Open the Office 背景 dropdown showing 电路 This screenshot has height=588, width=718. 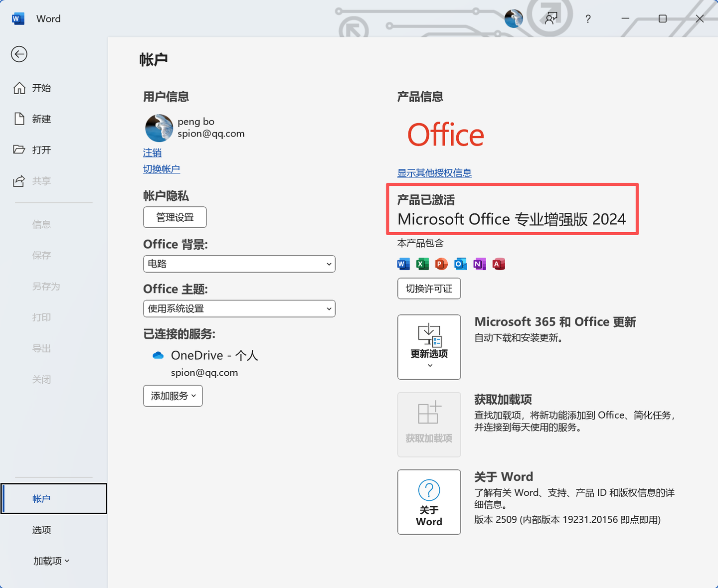(x=239, y=264)
